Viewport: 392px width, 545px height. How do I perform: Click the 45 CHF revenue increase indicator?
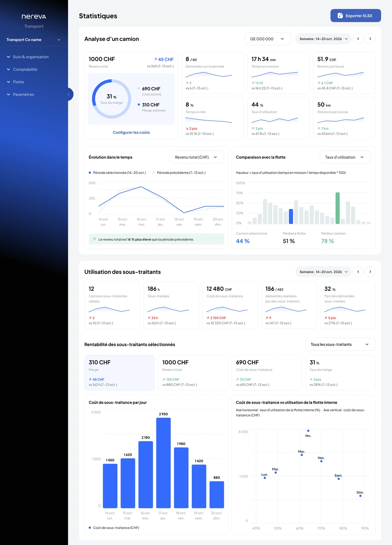pos(164,60)
